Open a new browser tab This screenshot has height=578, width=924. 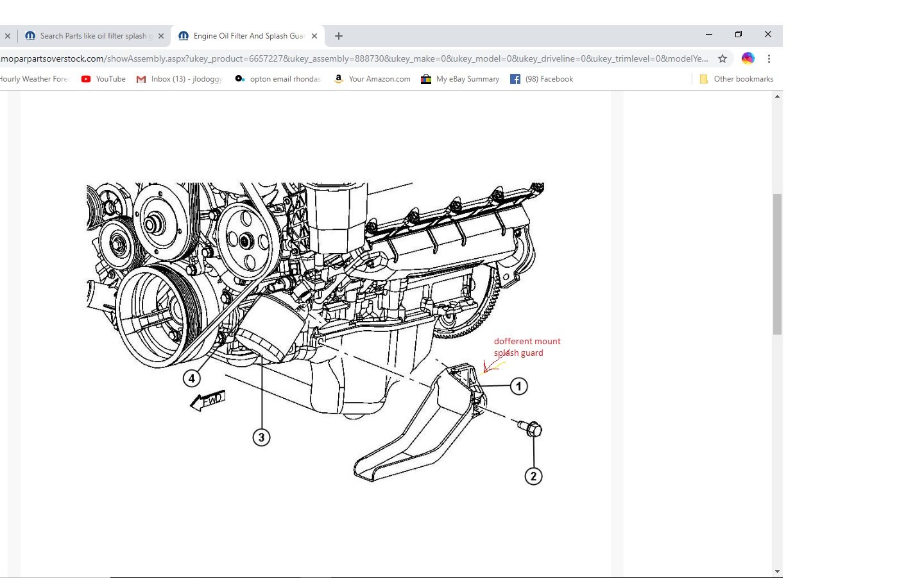pyautogui.click(x=339, y=36)
